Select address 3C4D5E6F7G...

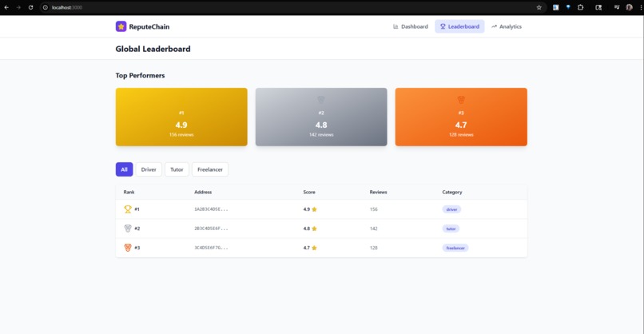pyautogui.click(x=211, y=248)
